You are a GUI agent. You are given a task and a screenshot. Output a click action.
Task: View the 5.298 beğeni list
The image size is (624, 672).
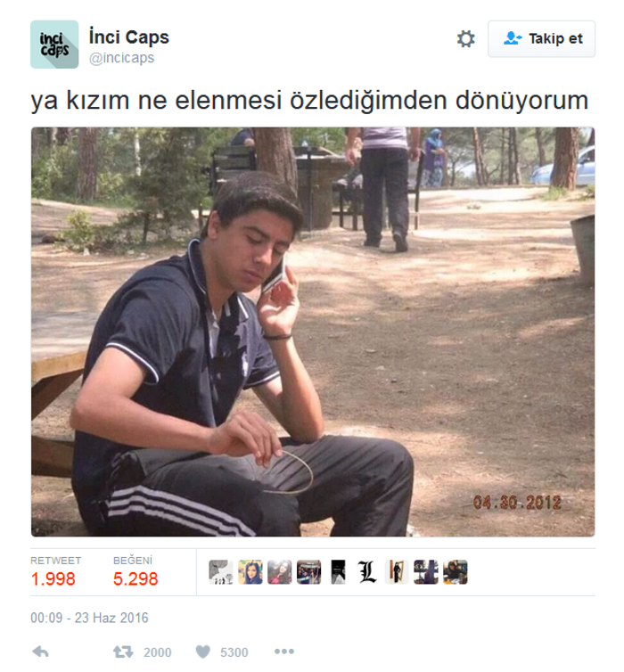(x=135, y=571)
